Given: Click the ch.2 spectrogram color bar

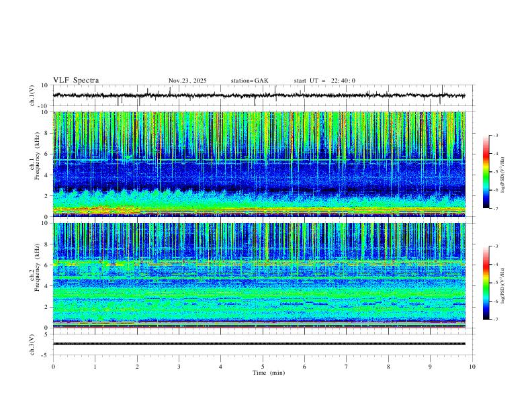Looking at the screenshot, I should pyautogui.click(x=486, y=283).
